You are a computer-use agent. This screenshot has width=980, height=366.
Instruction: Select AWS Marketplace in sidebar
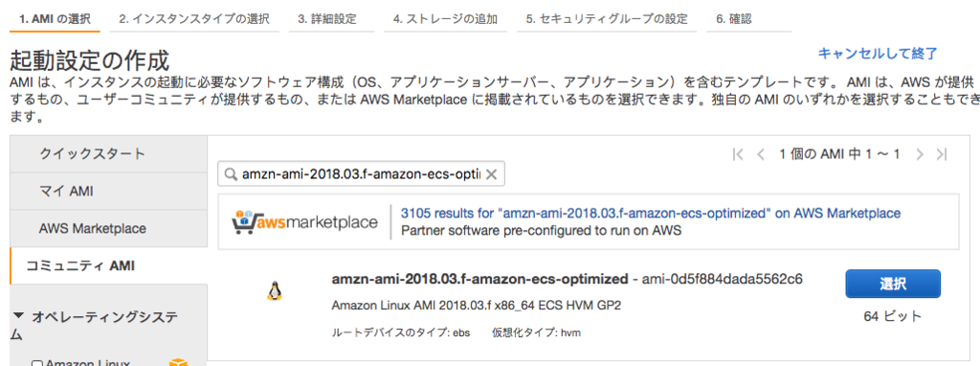pos(109,228)
